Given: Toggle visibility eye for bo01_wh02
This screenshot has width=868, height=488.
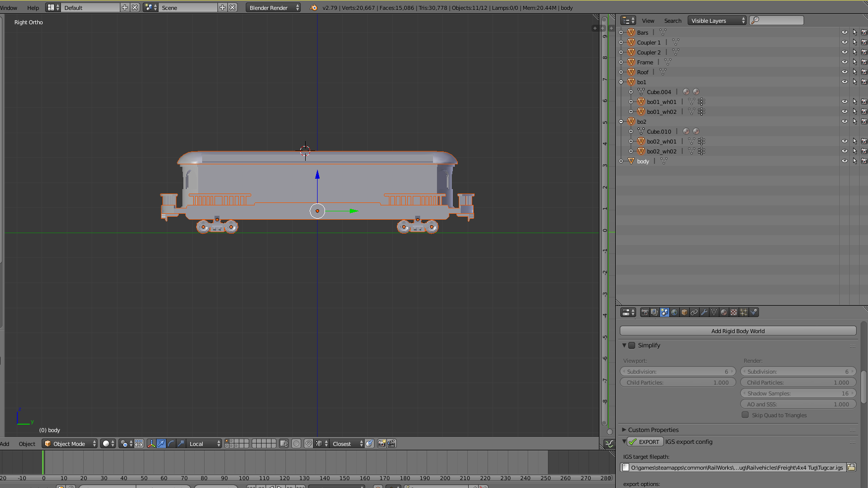Looking at the screenshot, I should (845, 111).
